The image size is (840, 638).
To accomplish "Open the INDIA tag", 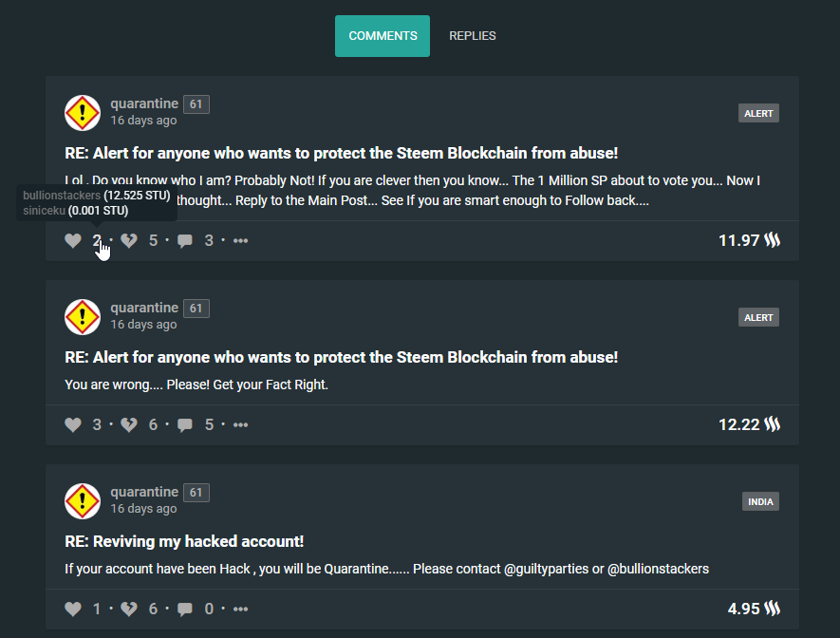I will (760, 502).
